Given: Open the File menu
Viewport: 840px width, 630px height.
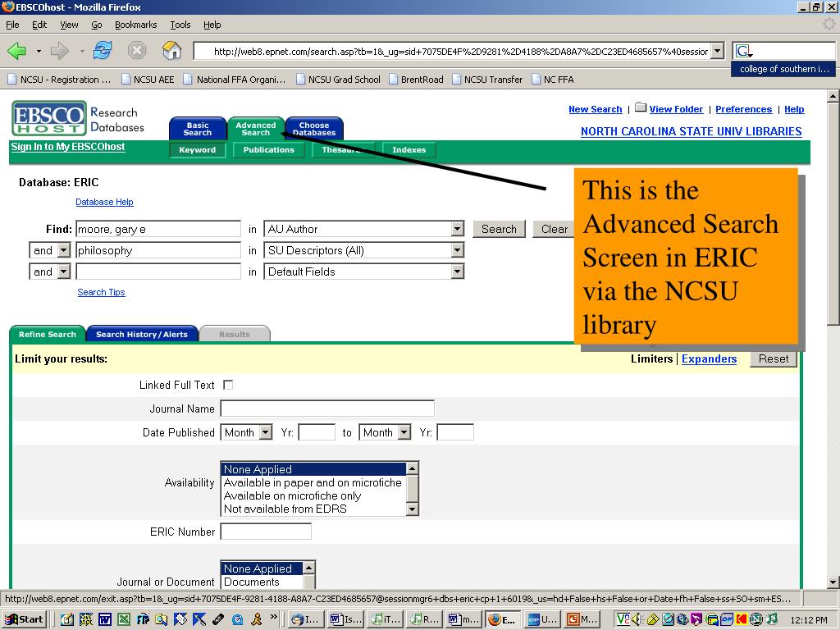Looking at the screenshot, I should [12, 25].
